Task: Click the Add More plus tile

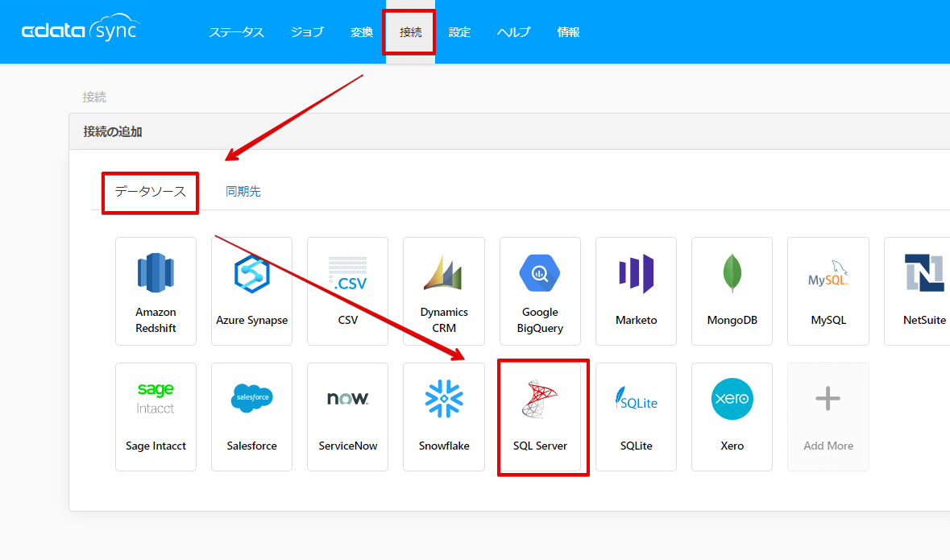Action: 828,417
